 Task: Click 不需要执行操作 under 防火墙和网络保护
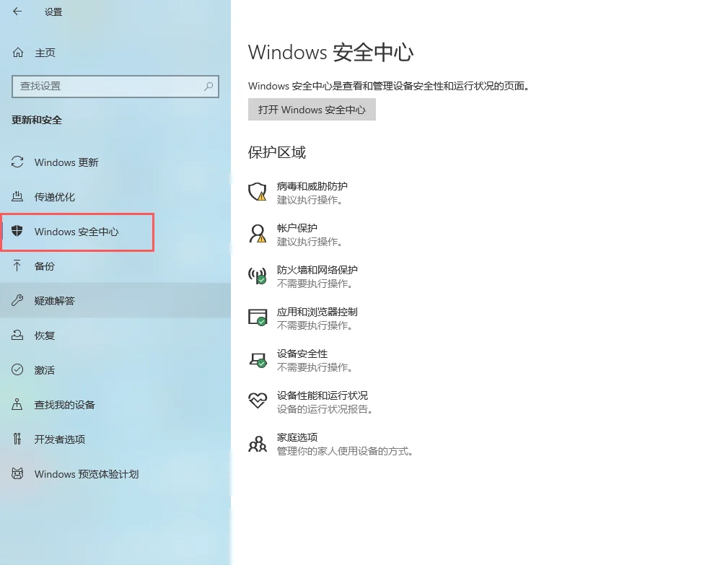point(315,284)
